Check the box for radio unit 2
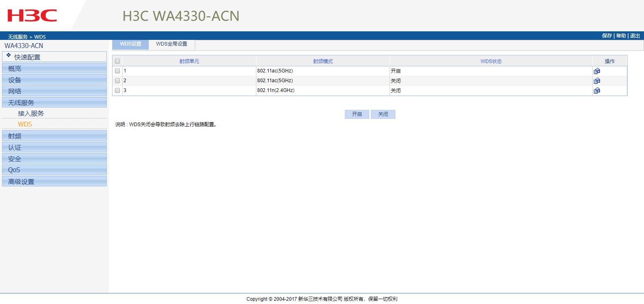Screen dimensions: 644x304 (117, 81)
